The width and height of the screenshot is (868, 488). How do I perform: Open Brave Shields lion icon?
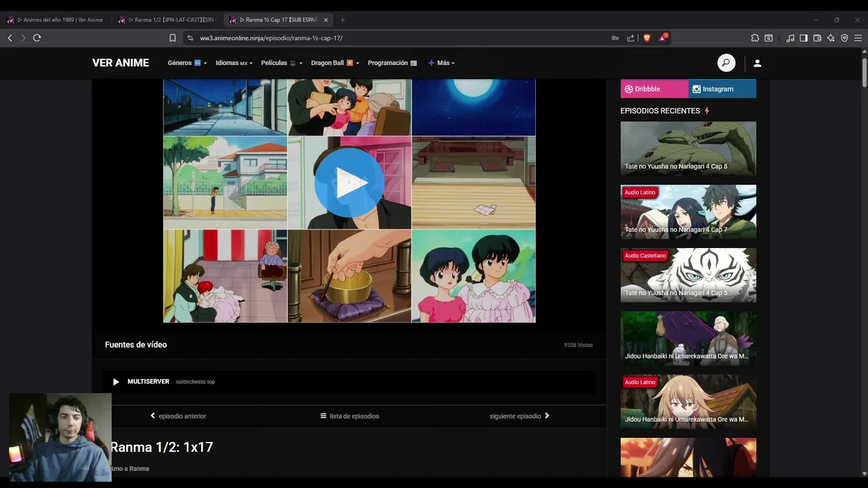[x=646, y=38]
